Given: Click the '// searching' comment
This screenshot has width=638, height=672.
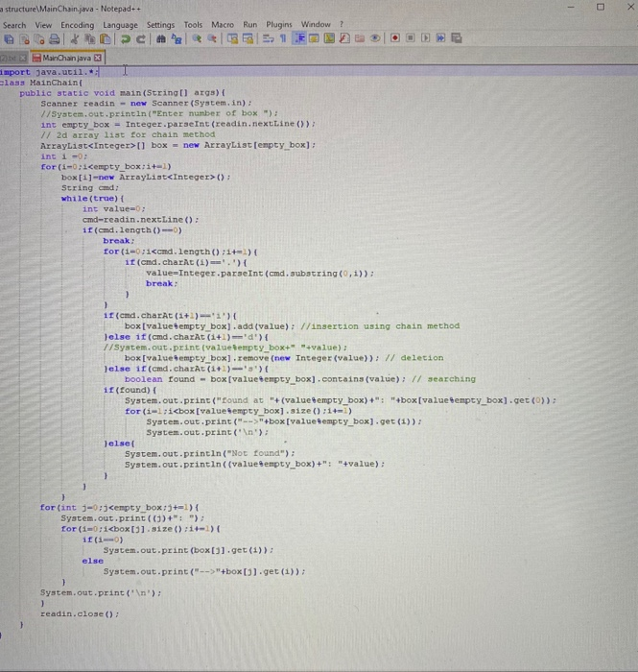Looking at the screenshot, I should click(x=443, y=379).
